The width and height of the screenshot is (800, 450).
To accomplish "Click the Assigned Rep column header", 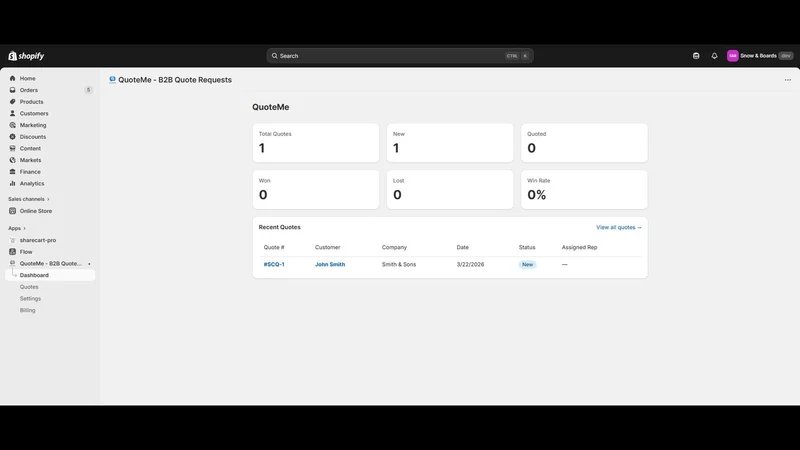I will coord(580,247).
